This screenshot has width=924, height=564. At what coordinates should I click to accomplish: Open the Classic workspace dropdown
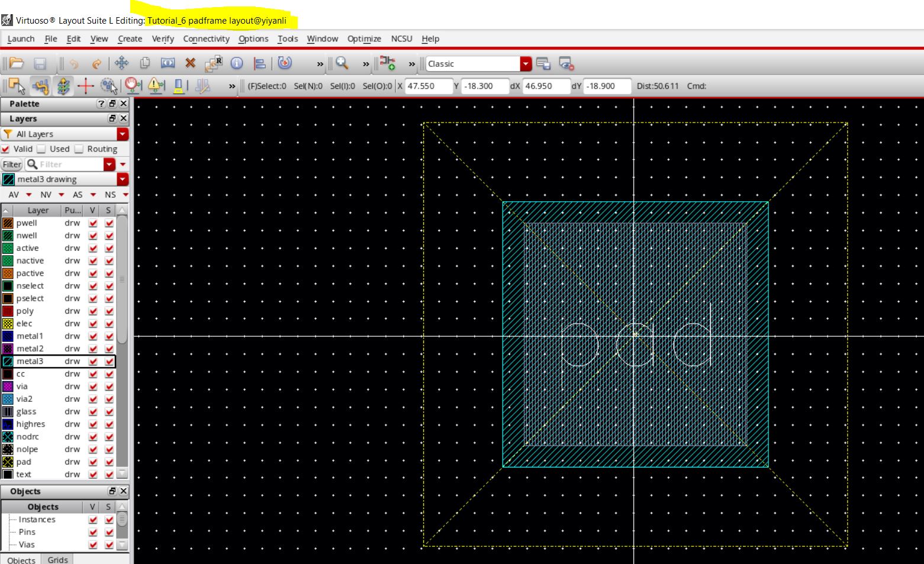coord(526,64)
